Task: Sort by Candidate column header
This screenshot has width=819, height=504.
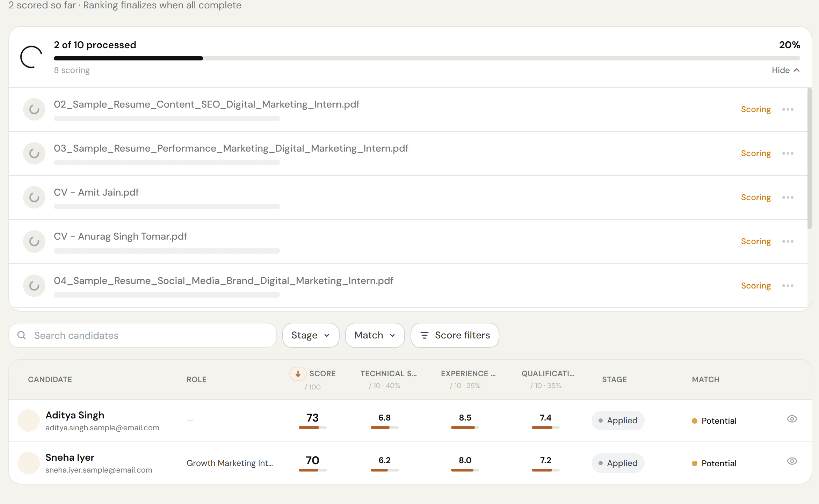Action: [50, 380]
